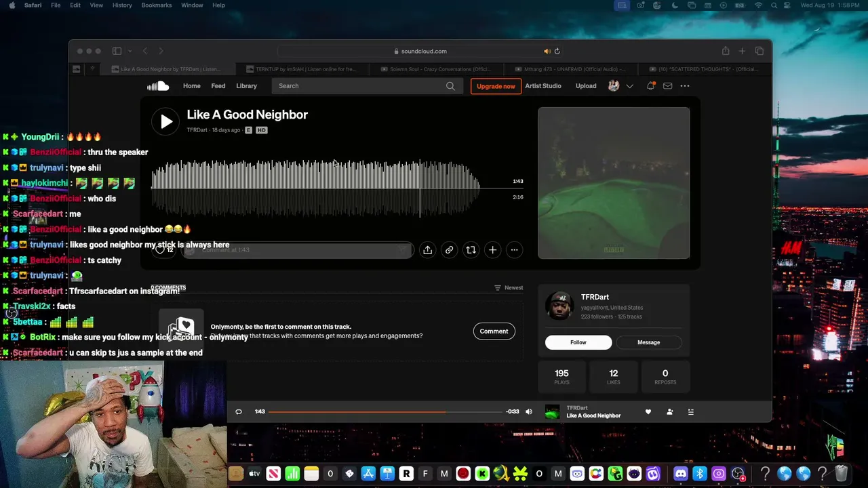The width and height of the screenshot is (868, 488).
Task: Repost the track with the repost icon
Action: [471, 250]
